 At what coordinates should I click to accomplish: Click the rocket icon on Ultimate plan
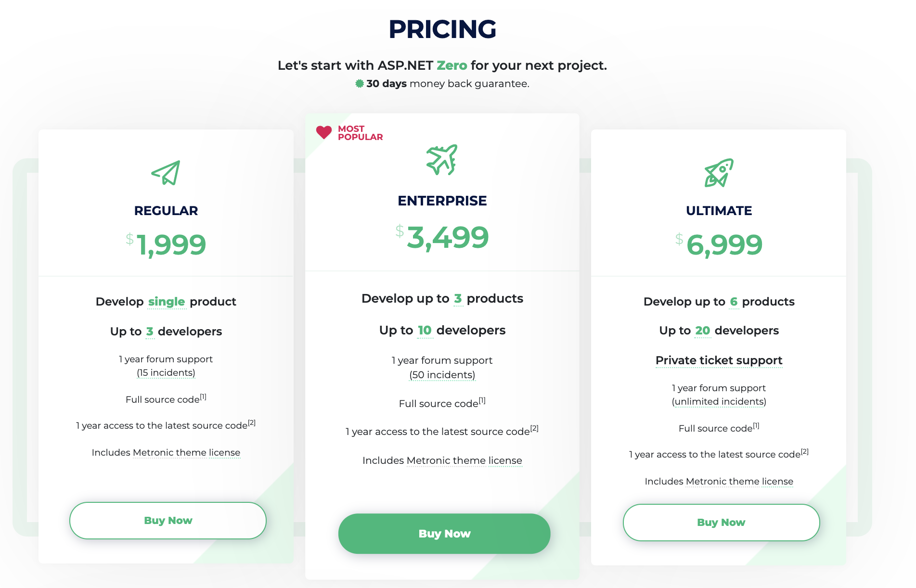click(x=719, y=173)
